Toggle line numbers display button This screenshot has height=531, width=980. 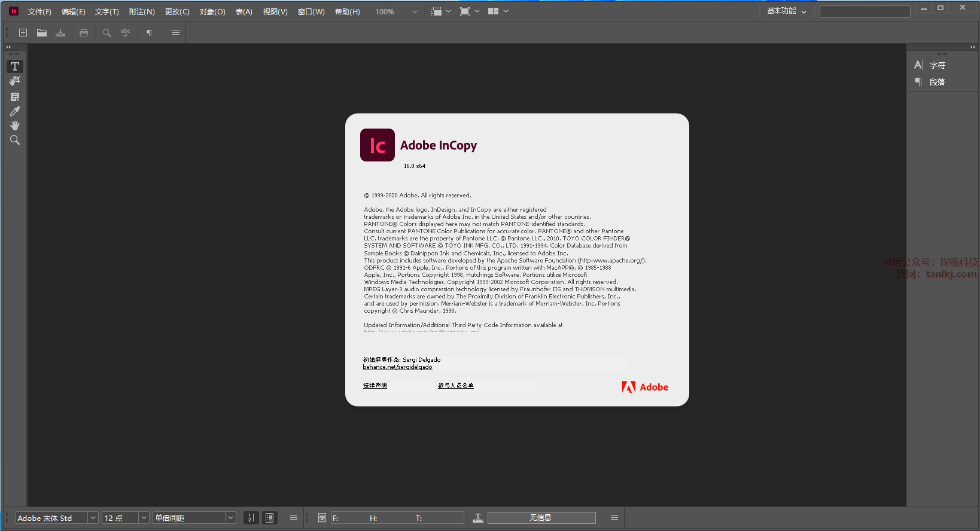tap(251, 518)
